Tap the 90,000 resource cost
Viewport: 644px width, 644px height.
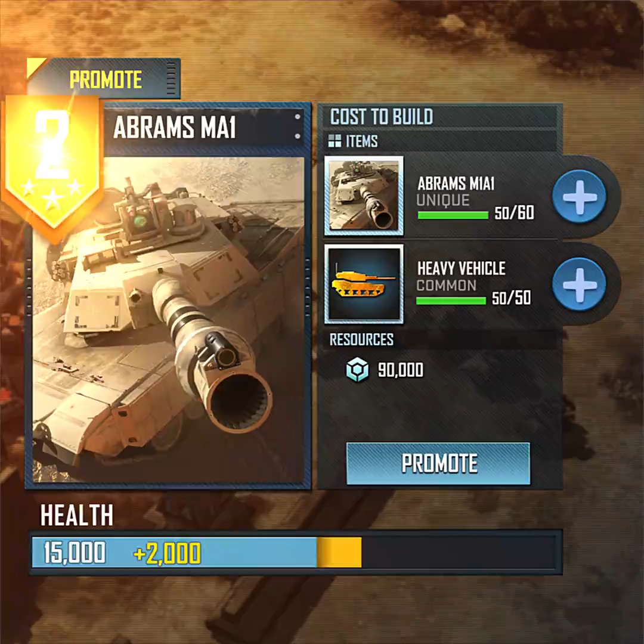[401, 370]
